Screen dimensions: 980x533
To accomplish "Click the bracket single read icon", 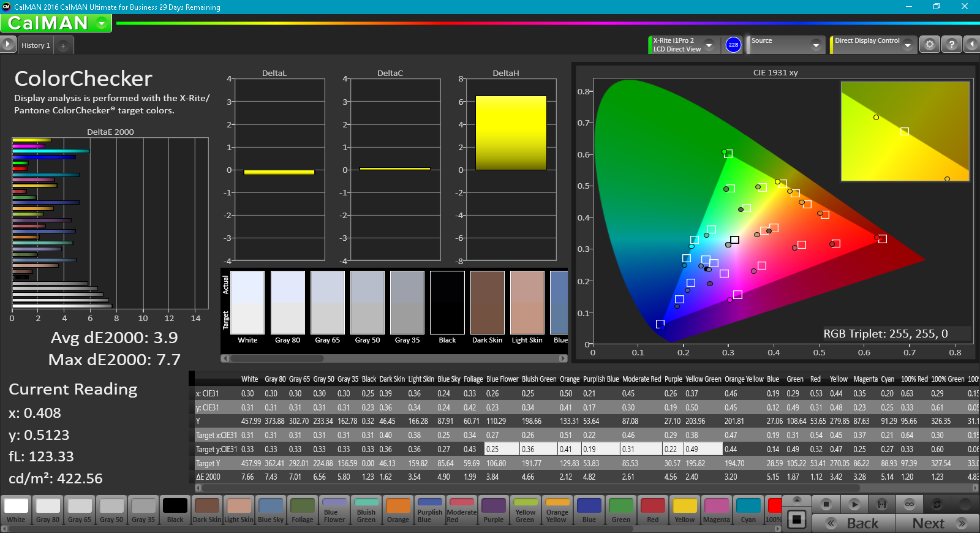I will pos(882,504).
